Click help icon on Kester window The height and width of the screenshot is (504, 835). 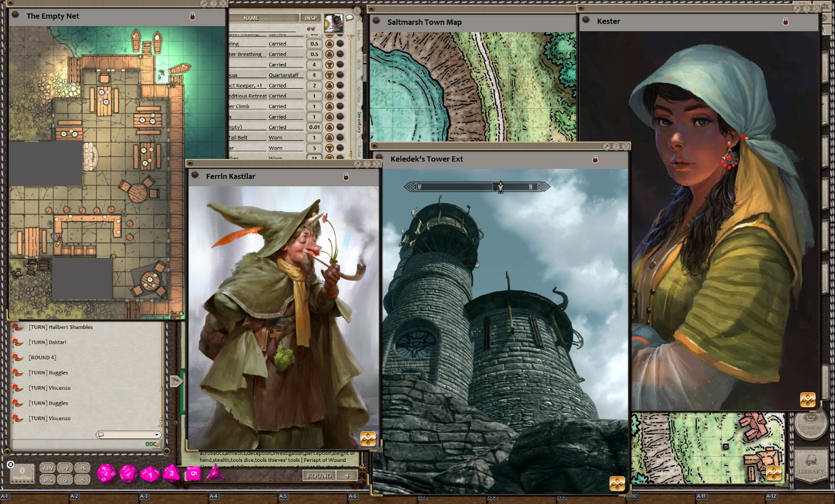pyautogui.click(x=805, y=9)
